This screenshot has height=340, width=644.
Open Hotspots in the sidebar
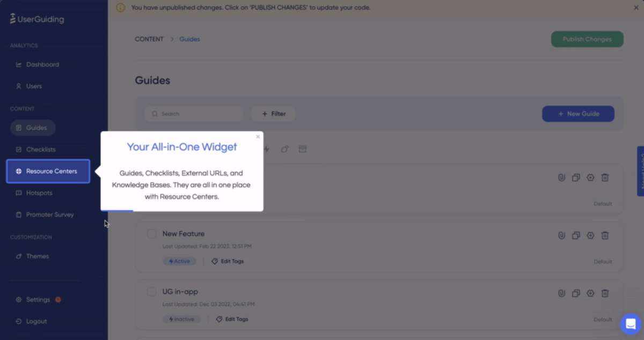click(34, 193)
